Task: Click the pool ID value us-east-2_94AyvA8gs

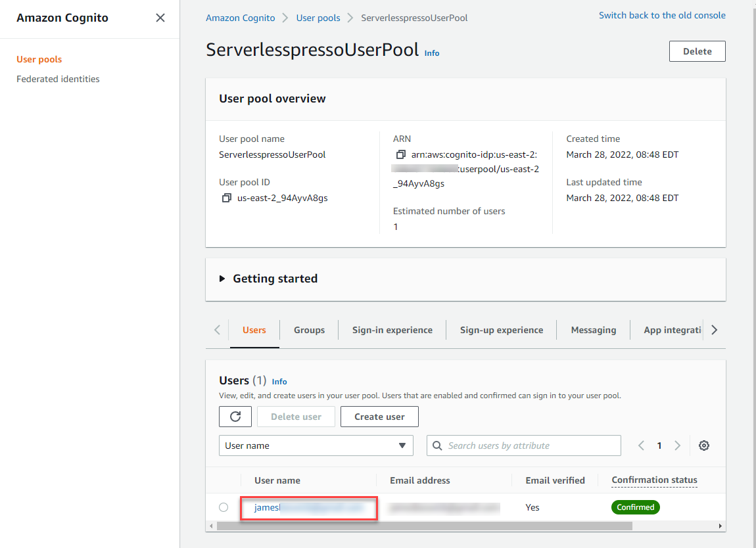Action: point(283,198)
